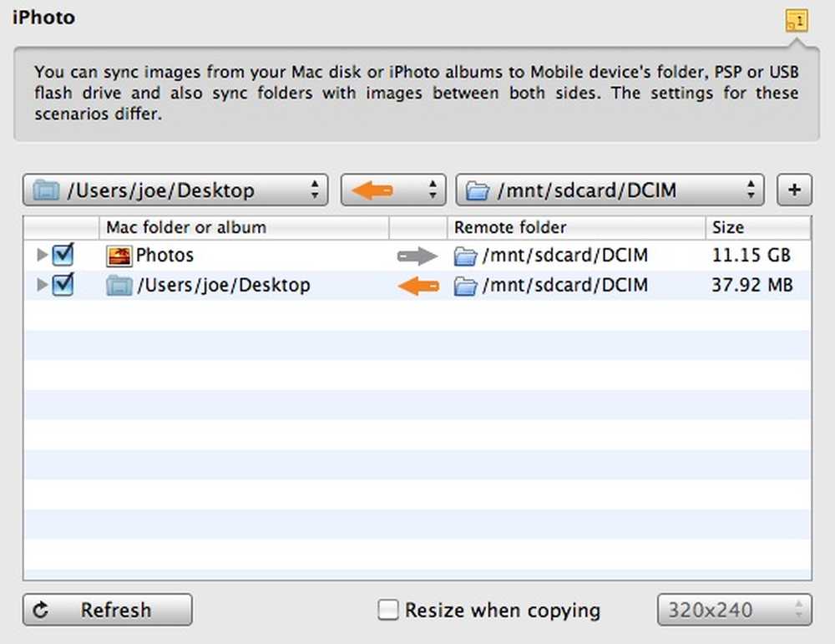Click the yellow note icon beside iPhoto title
Image resolution: width=835 pixels, height=644 pixels.
[797, 22]
